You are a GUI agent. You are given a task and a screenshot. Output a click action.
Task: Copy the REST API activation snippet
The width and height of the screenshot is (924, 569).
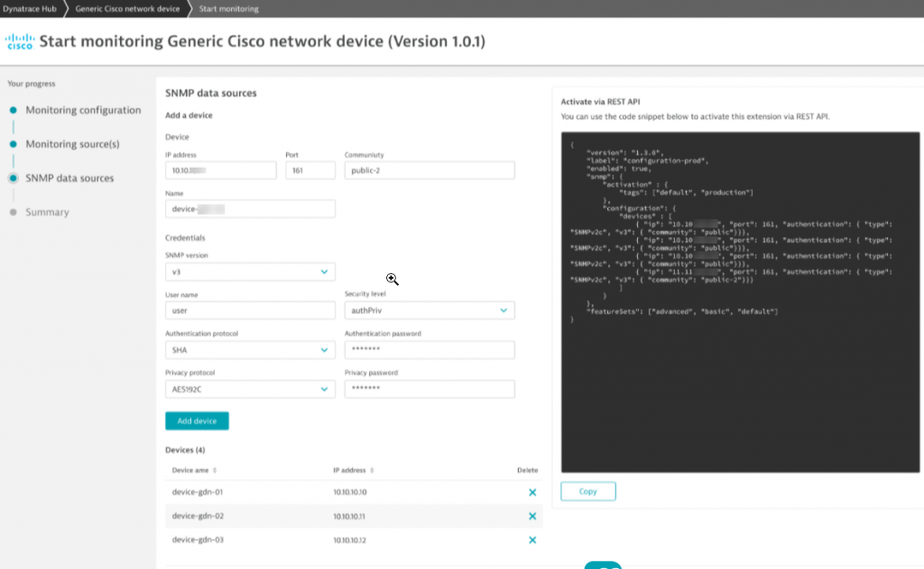point(587,491)
